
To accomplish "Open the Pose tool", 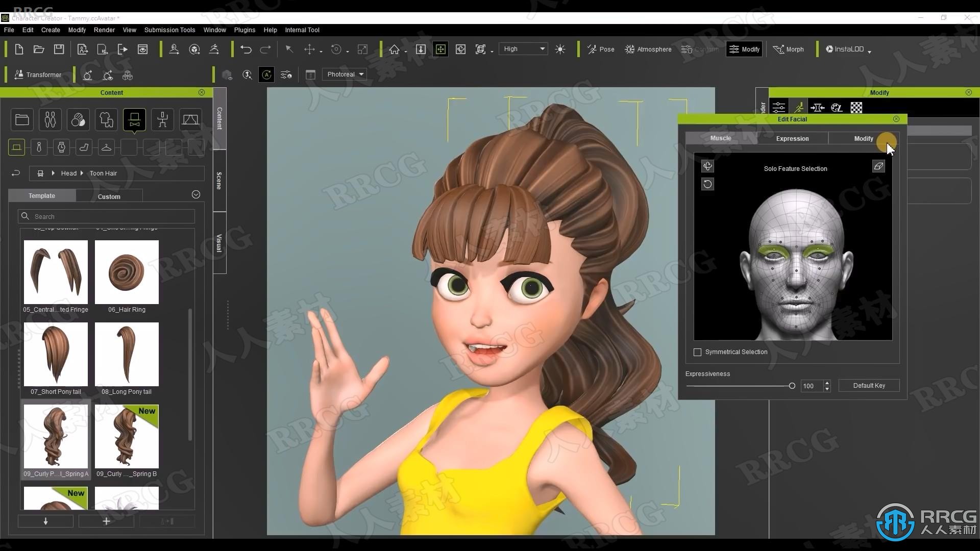I will (601, 49).
